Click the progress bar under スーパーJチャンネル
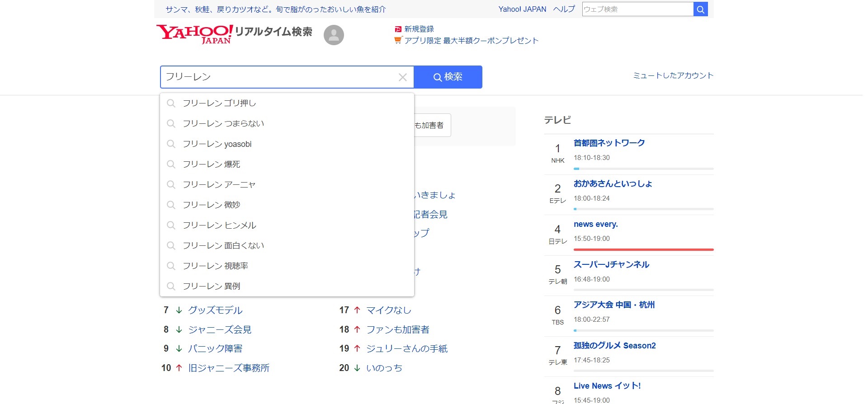The height and width of the screenshot is (404, 868). pyautogui.click(x=644, y=290)
